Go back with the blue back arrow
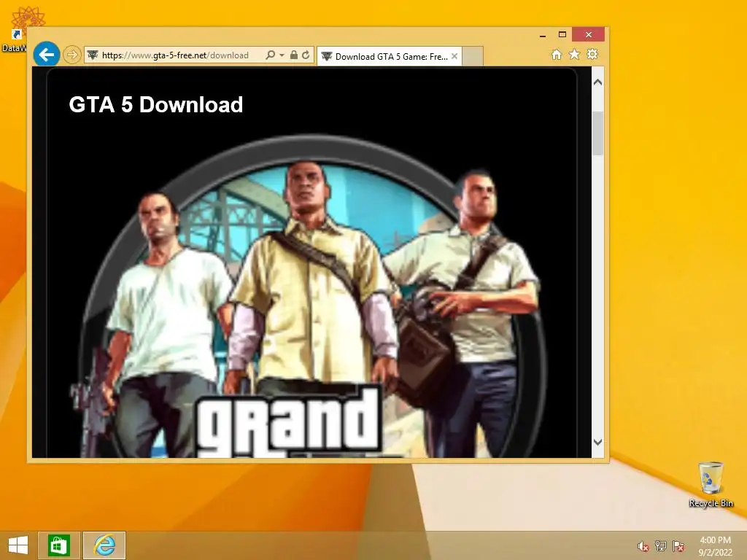Viewport: 747px width, 560px height. tap(47, 54)
